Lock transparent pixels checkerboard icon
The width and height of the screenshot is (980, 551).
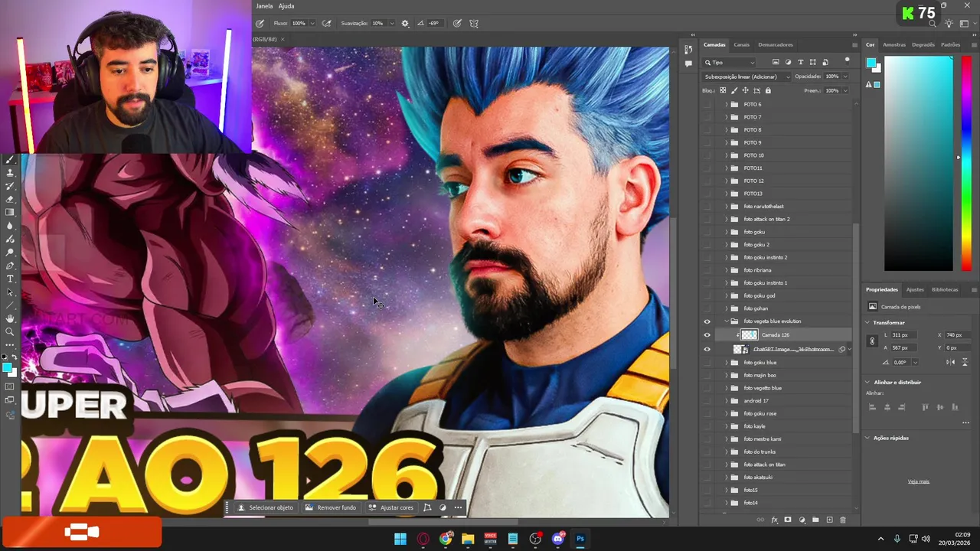[722, 90]
